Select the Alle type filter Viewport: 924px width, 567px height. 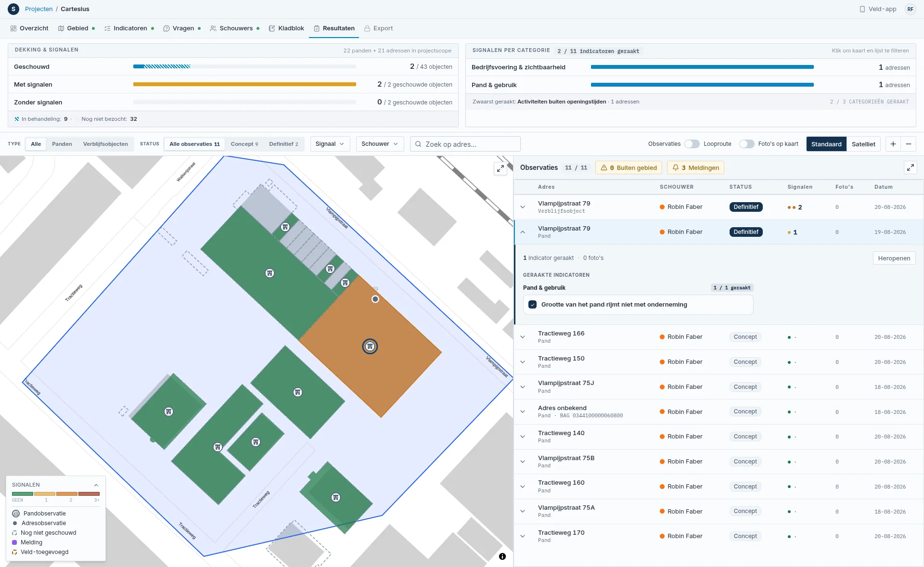coord(36,144)
